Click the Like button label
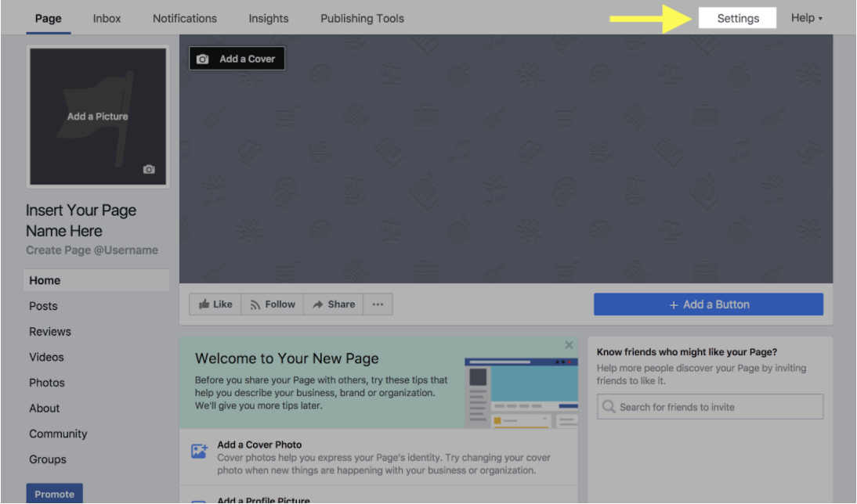 pyautogui.click(x=222, y=304)
